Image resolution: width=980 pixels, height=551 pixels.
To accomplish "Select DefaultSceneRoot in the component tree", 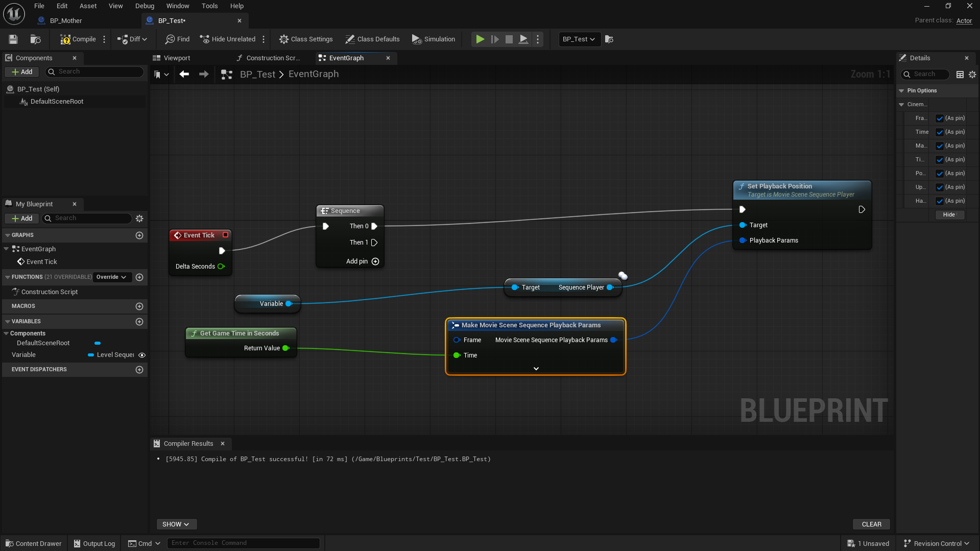I will coord(57,102).
